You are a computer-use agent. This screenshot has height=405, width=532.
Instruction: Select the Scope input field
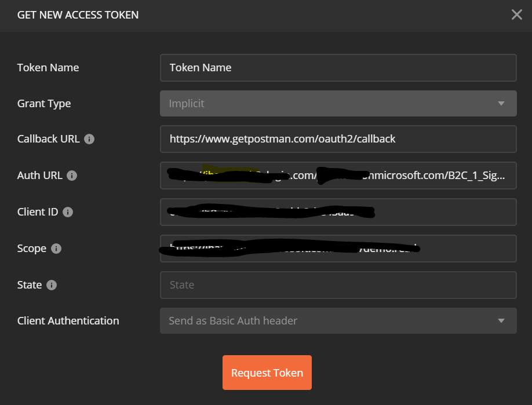338,249
